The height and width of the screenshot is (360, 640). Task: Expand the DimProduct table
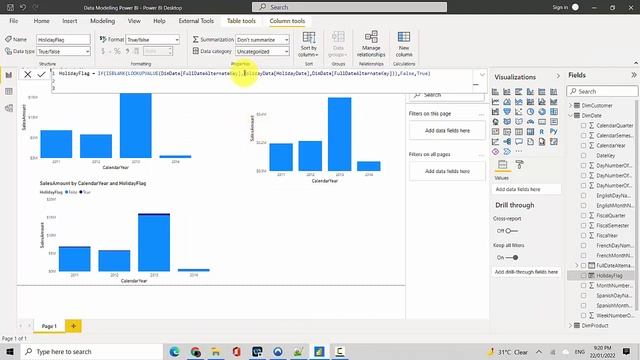click(x=571, y=325)
